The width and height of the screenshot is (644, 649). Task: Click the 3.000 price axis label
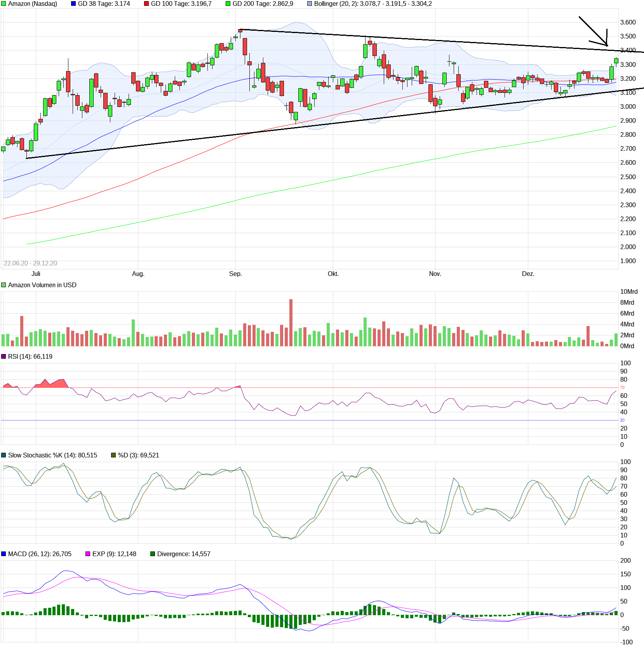pos(628,107)
